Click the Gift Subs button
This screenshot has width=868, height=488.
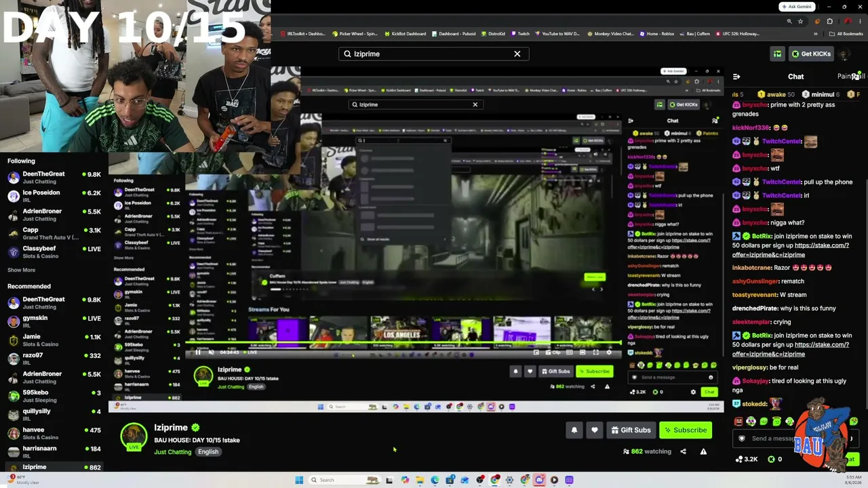coord(631,430)
